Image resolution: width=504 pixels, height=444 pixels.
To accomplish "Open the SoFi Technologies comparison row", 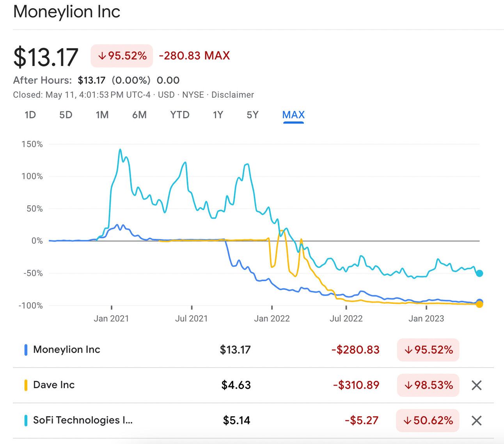I will pyautogui.click(x=253, y=421).
